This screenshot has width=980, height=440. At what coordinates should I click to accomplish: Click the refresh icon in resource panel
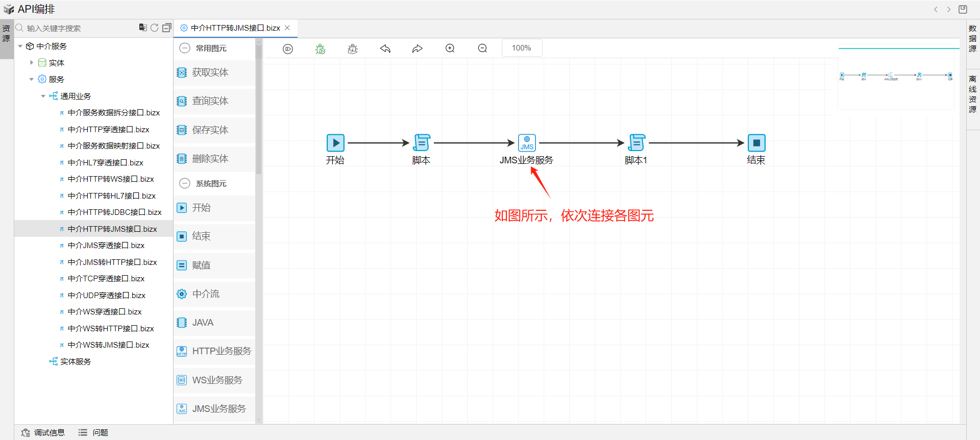(154, 28)
